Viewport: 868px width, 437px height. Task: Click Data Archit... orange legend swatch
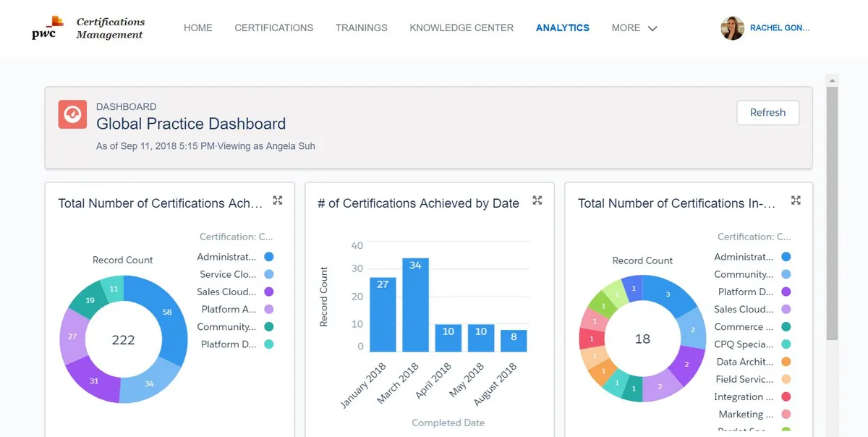pyautogui.click(x=786, y=362)
